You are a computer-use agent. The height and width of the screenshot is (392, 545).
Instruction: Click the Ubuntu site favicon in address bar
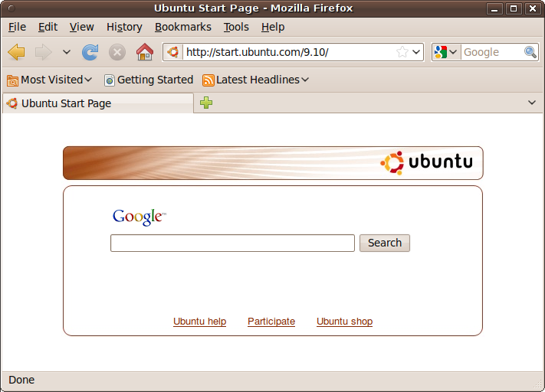[172, 52]
